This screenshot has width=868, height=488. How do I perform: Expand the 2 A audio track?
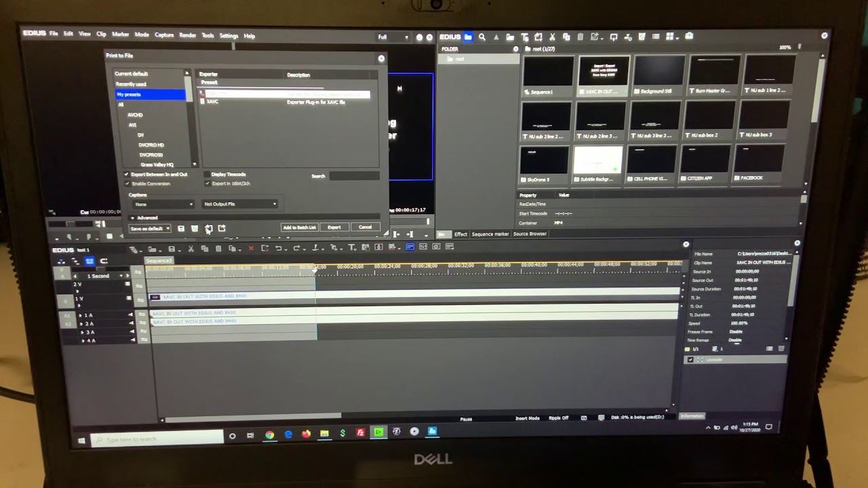click(x=81, y=324)
